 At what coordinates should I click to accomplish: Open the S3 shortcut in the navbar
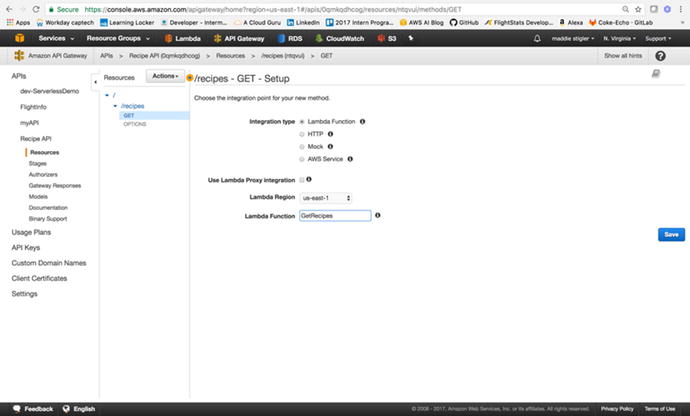(x=387, y=39)
